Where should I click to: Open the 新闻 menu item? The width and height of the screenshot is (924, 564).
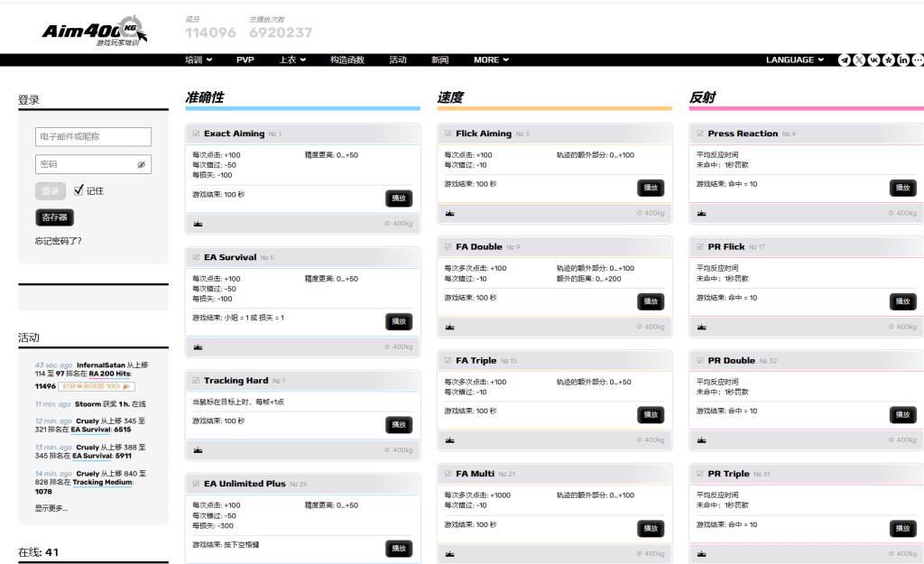coord(439,60)
